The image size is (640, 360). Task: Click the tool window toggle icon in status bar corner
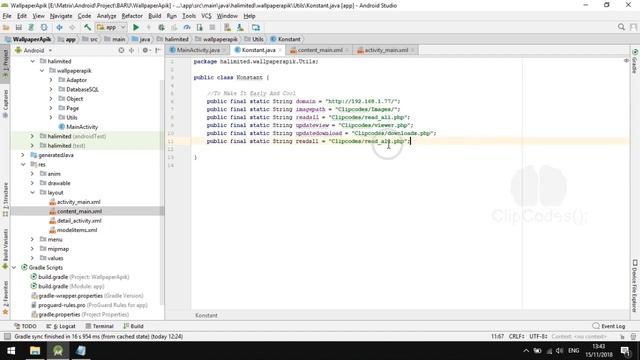(x=7, y=336)
